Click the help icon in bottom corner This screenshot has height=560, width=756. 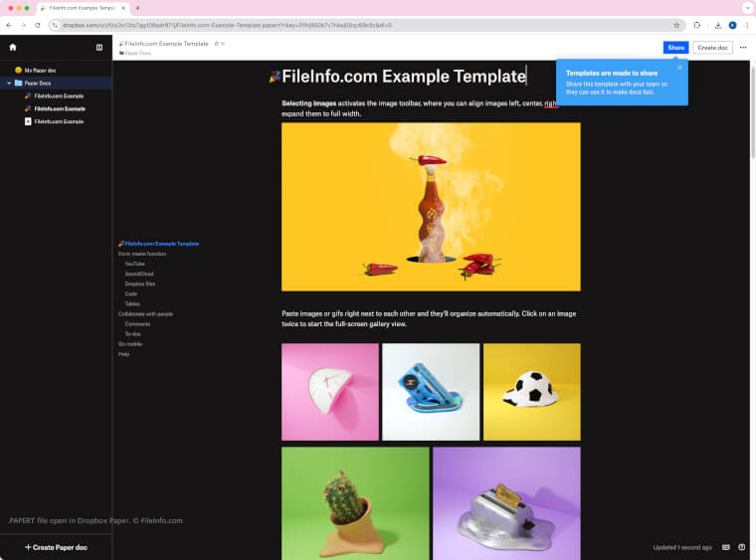[x=742, y=547]
